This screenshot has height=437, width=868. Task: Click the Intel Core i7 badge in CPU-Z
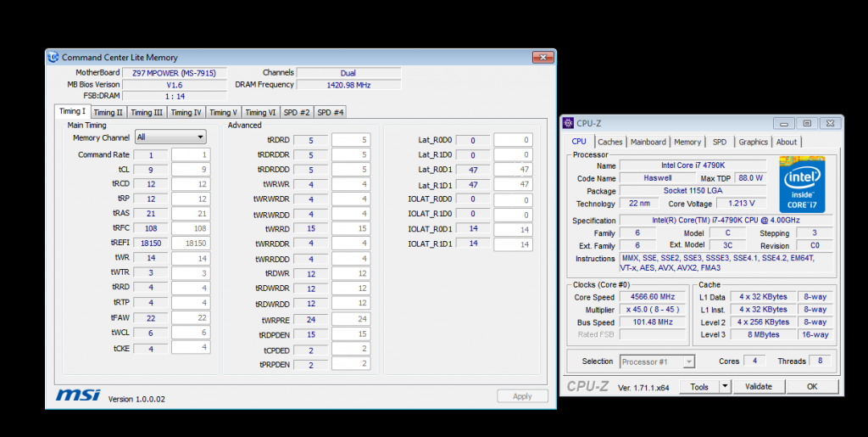point(802,184)
